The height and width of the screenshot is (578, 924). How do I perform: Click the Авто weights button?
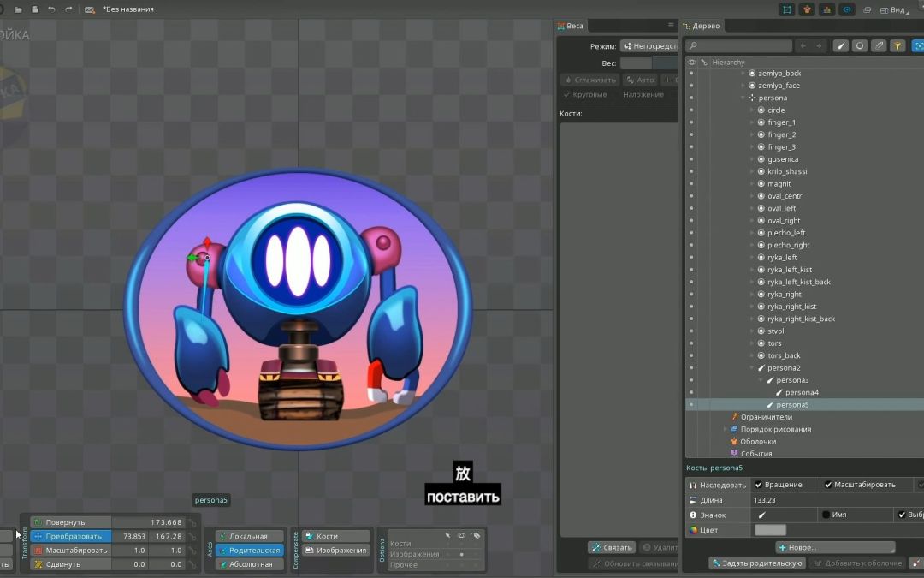point(641,80)
